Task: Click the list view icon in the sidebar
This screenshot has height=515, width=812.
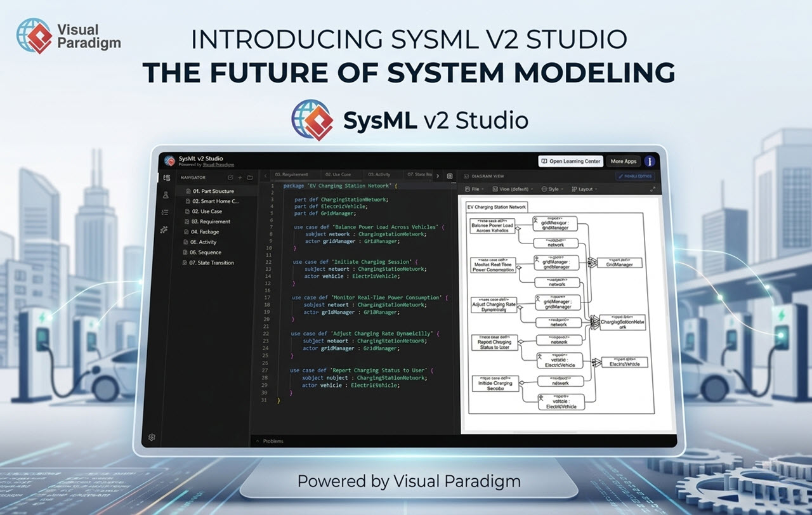Action: (x=166, y=211)
